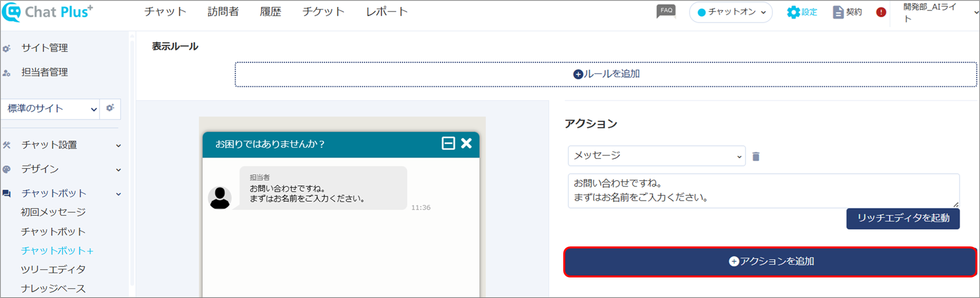Open チャットボット+ in sidebar
The width and height of the screenshot is (980, 298).
57,251
